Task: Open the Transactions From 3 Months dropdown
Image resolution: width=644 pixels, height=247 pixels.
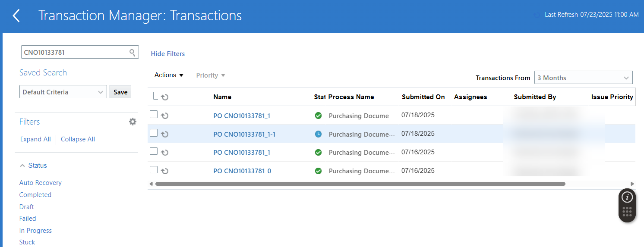Action: point(584,78)
